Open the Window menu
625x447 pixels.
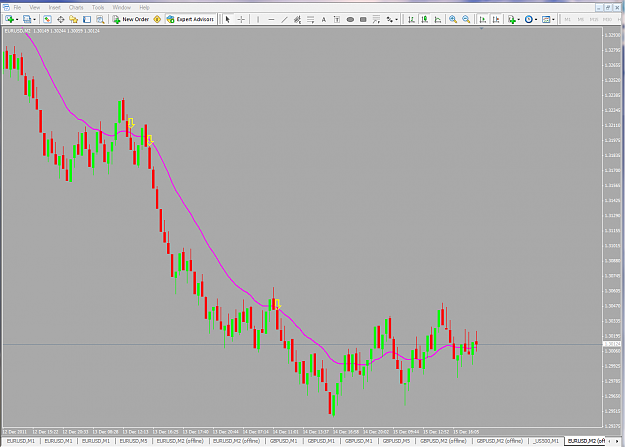tap(121, 7)
